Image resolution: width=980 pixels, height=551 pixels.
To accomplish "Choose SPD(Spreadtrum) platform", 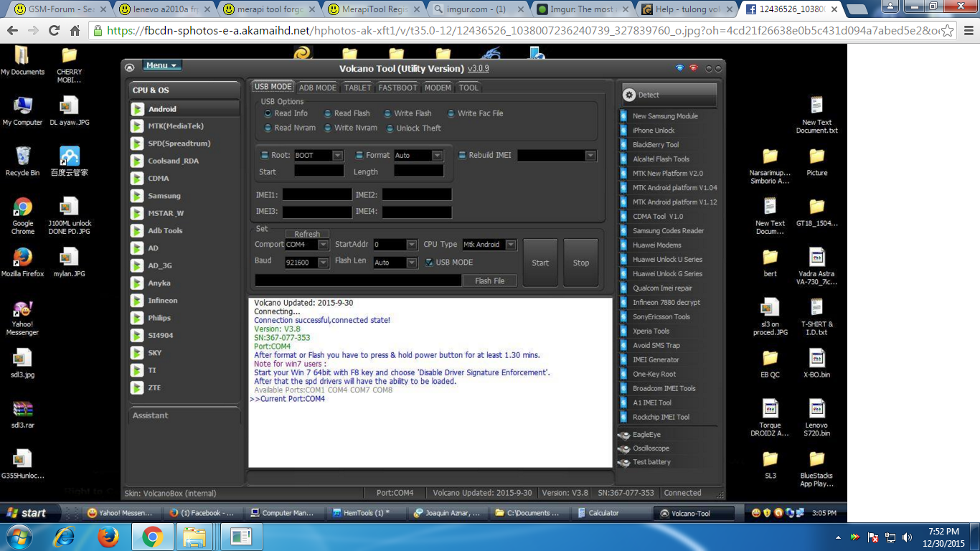I will [184, 143].
